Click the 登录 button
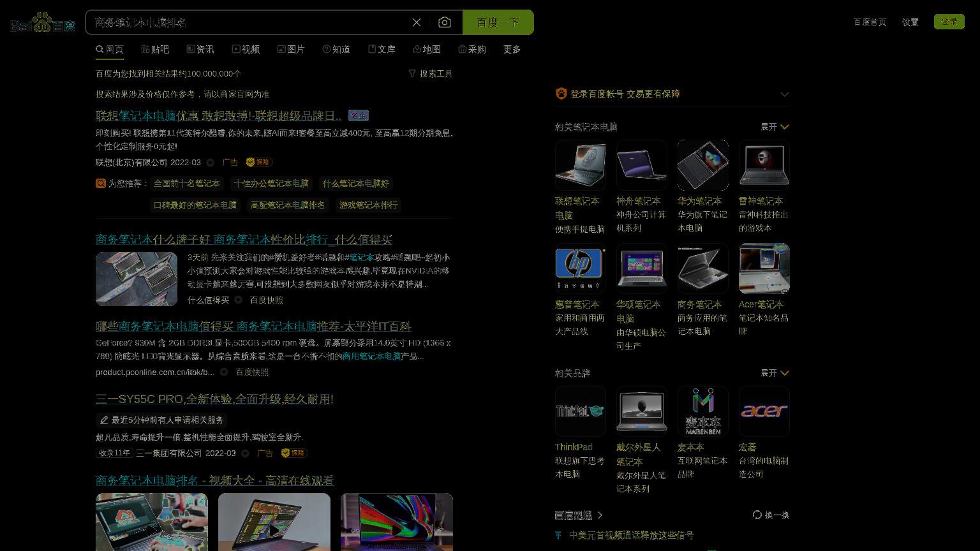 pyautogui.click(x=949, y=22)
